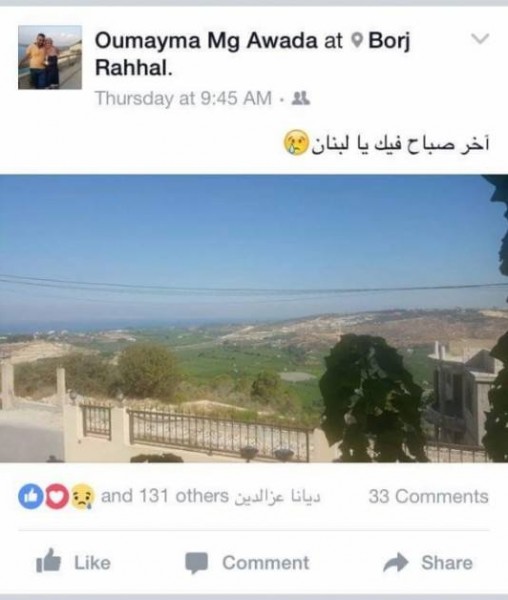Show the 131 others reactions list
This screenshot has height=600, width=508.
(x=164, y=496)
